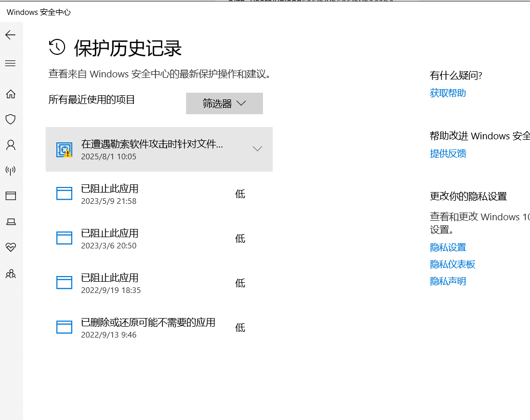Click app icon for the 2022/9/19 18:35 entry
This screenshot has height=420, width=530.
click(x=64, y=283)
